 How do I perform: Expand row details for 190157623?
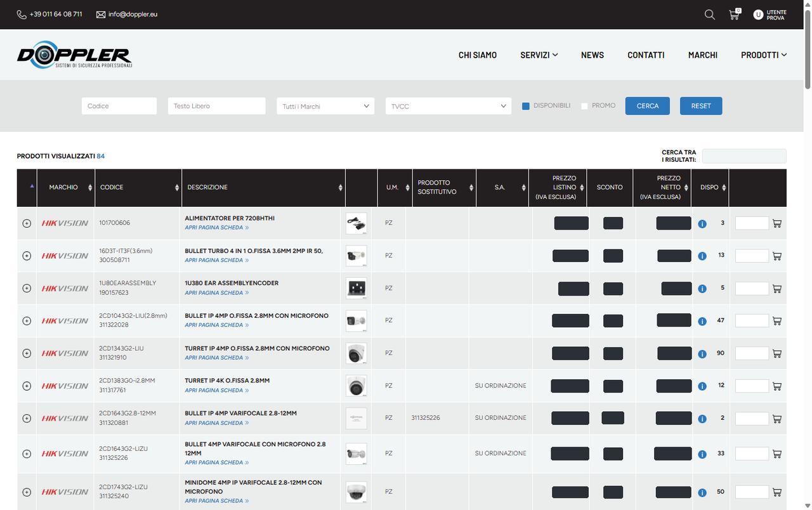[27, 288]
